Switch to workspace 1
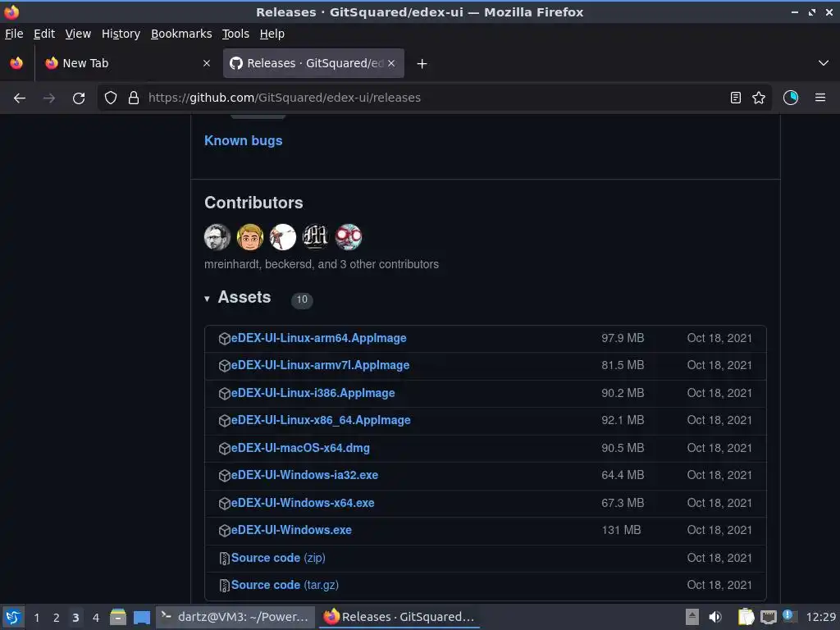Screen dimensions: 840x630 (x=36, y=618)
